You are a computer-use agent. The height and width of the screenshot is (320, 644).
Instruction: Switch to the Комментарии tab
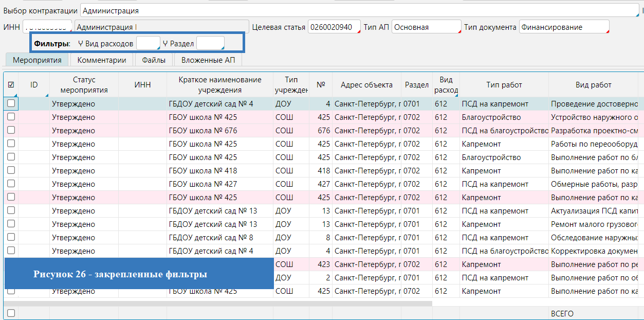pyautogui.click(x=102, y=60)
